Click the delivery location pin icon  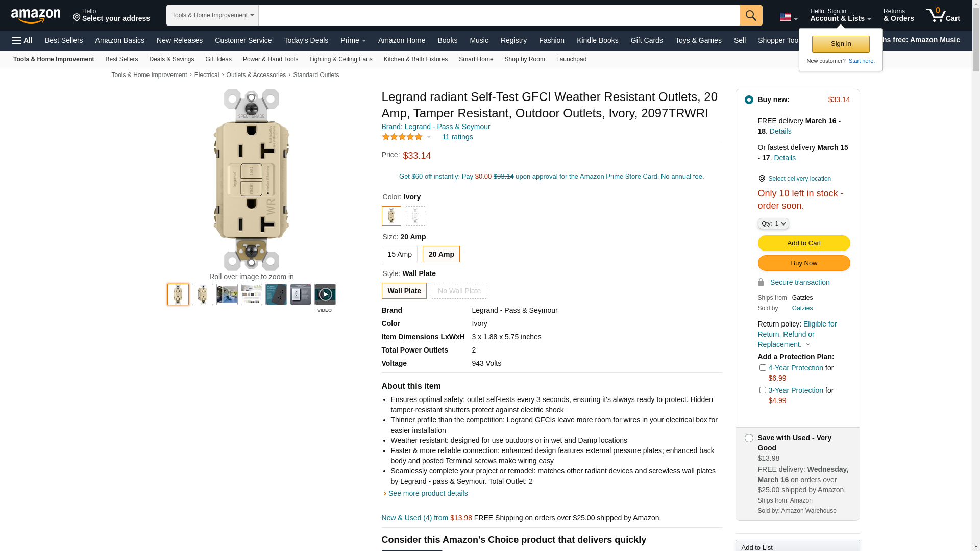pyautogui.click(x=762, y=179)
